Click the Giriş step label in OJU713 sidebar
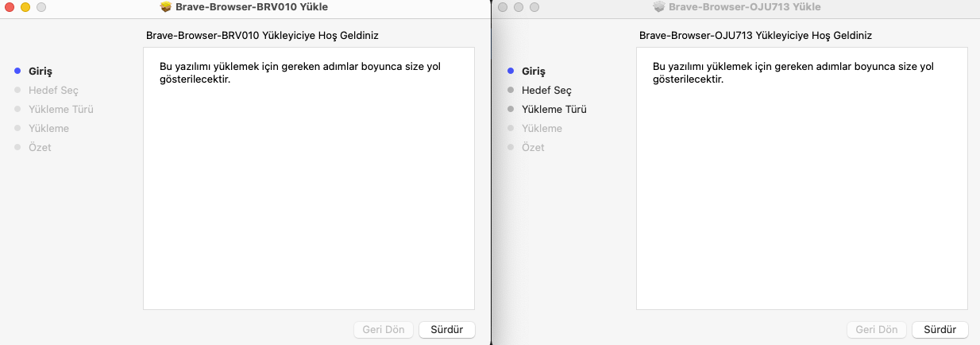Image resolution: width=980 pixels, height=345 pixels. click(x=533, y=72)
